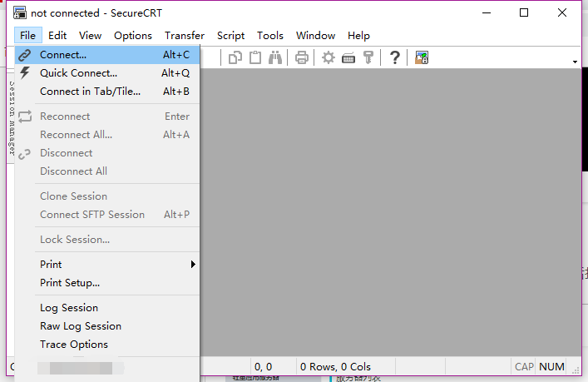Click the NUM status bar indicator
The image size is (588, 382).
[x=551, y=367]
